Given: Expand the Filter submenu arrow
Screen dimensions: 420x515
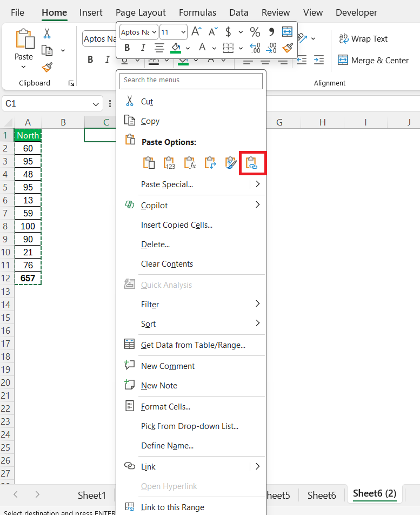Looking at the screenshot, I should point(258,304).
